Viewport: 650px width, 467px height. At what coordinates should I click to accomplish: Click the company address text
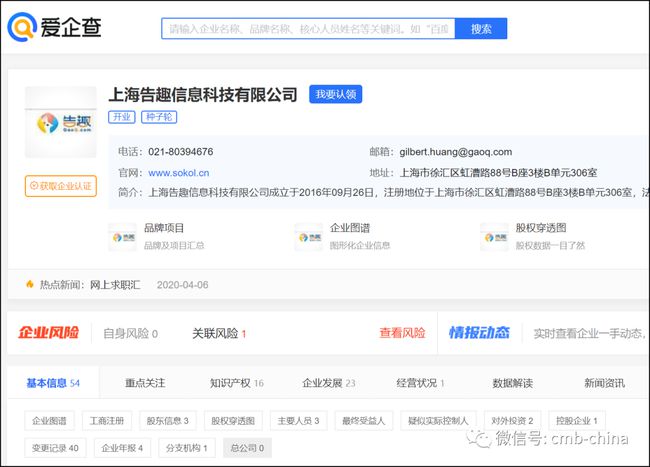[498, 173]
